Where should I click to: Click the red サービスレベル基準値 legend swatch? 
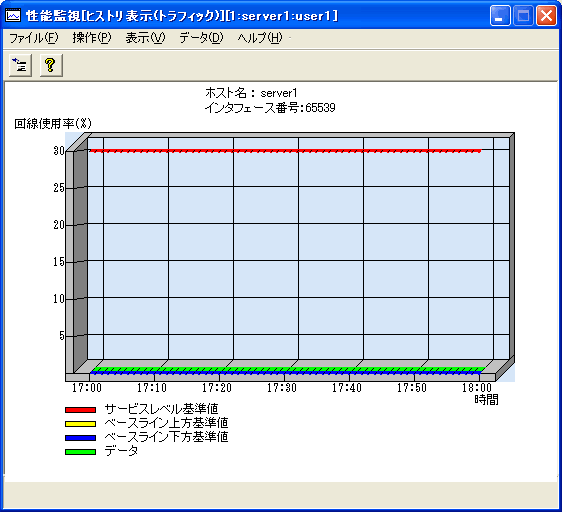(81, 409)
